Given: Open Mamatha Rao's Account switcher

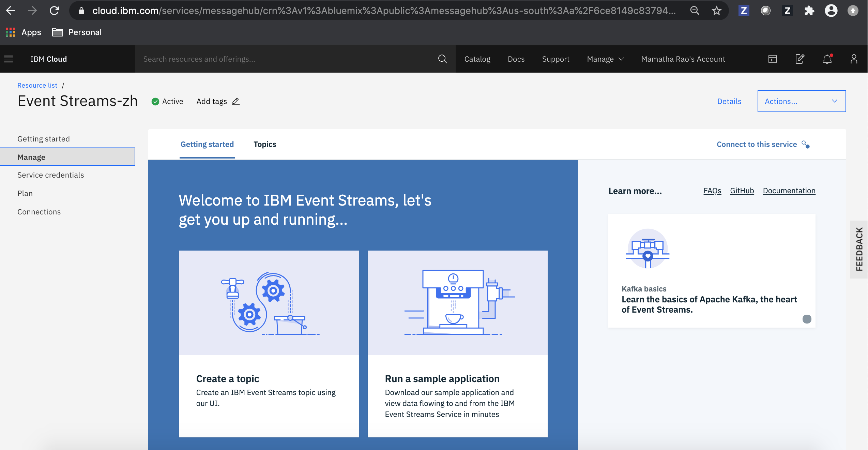Looking at the screenshot, I should click(683, 59).
